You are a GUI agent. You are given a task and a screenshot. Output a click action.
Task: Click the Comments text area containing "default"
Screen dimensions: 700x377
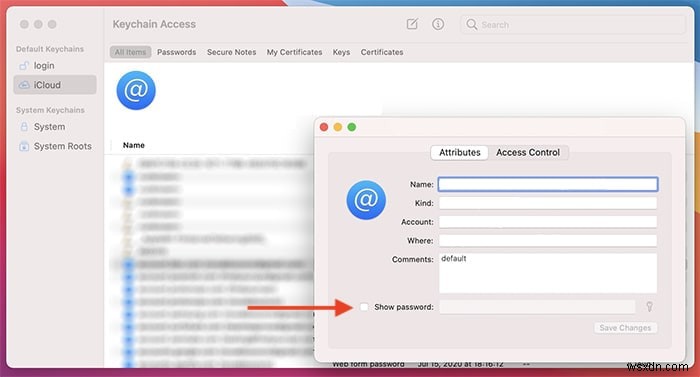(548, 273)
